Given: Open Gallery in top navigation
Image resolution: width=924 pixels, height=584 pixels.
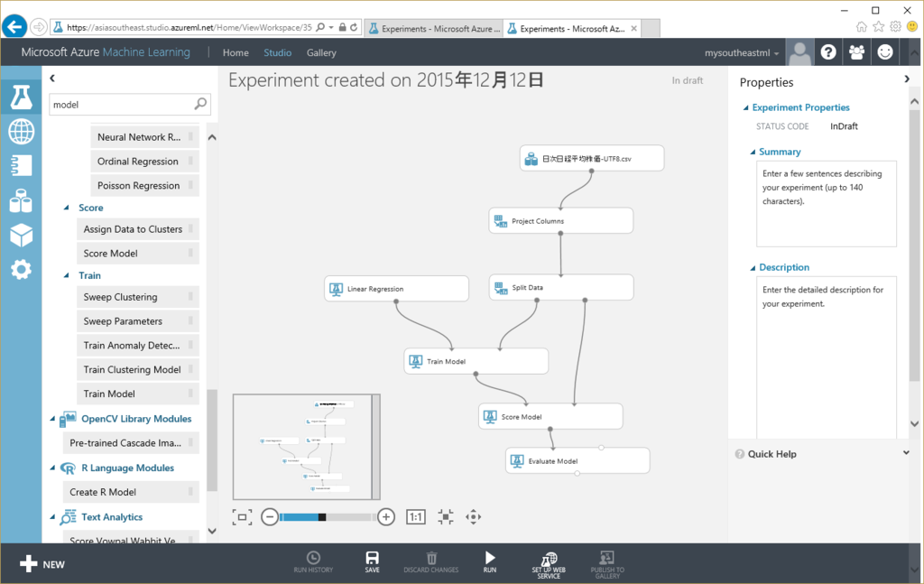Looking at the screenshot, I should pos(321,52).
